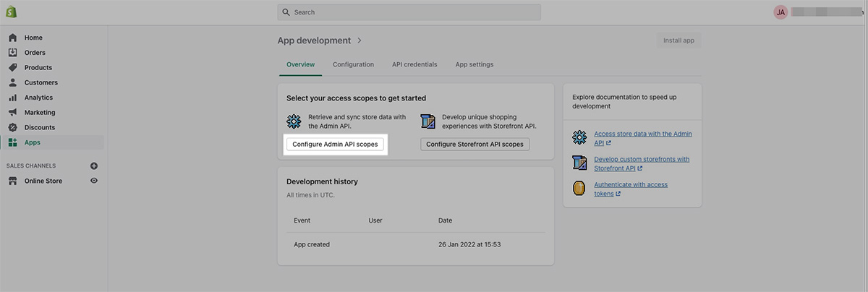Click the Orders inbox icon
Viewport: 868px width, 292px height.
pyautogui.click(x=12, y=53)
